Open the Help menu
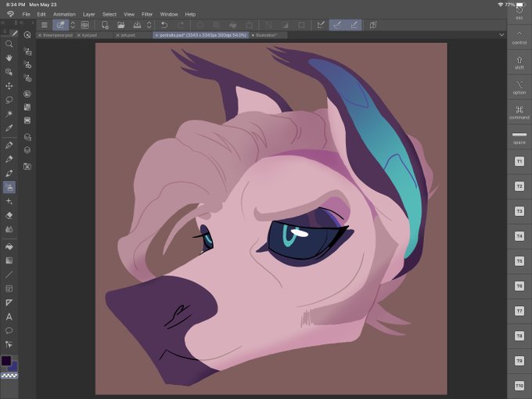 pyautogui.click(x=190, y=15)
